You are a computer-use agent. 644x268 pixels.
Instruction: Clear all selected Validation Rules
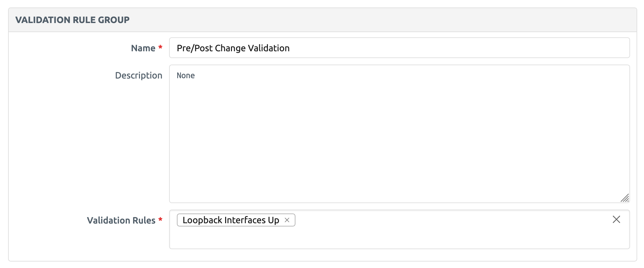616,220
